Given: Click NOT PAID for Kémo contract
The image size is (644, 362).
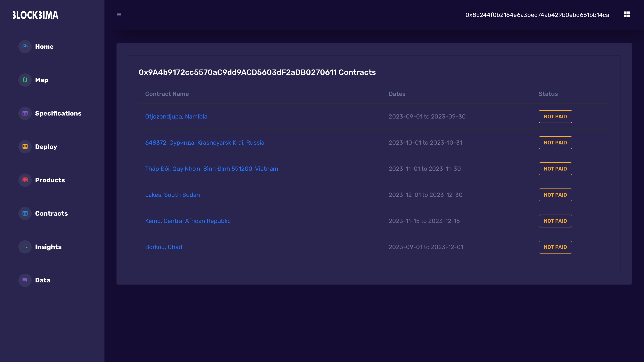Looking at the screenshot, I should click(555, 221).
